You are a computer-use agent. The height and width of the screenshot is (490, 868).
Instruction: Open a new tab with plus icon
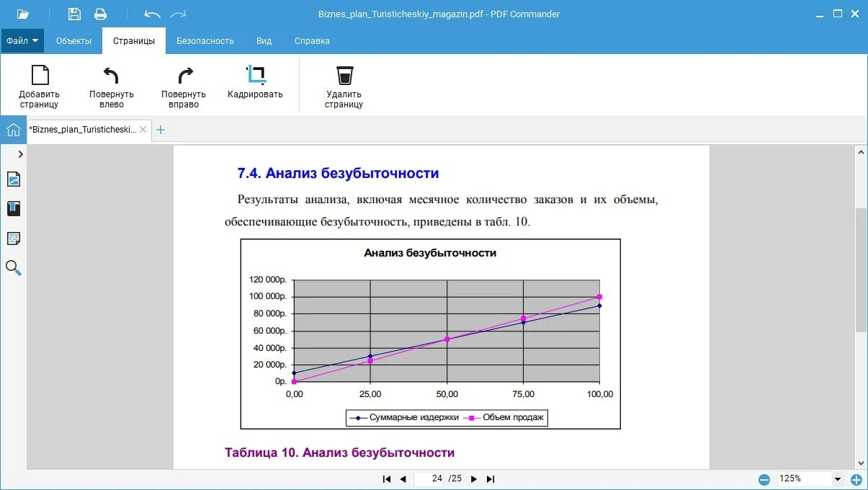point(161,130)
